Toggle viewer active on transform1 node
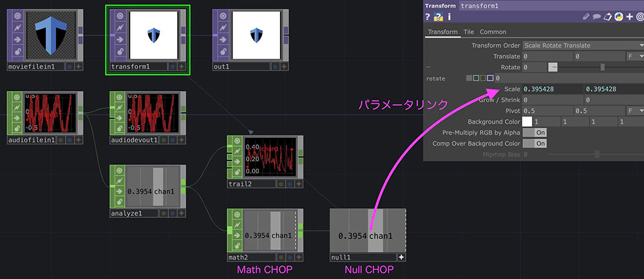644x279 pixels. tap(120, 16)
